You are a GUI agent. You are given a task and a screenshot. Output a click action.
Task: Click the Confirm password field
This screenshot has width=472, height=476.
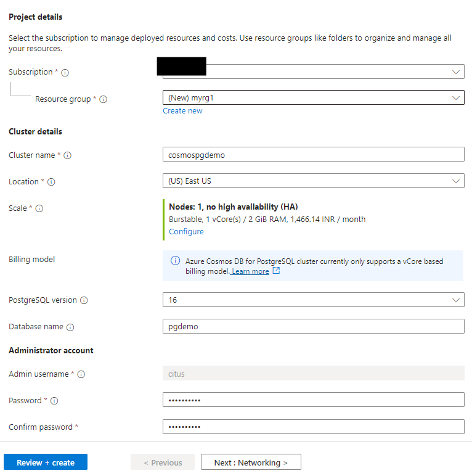coord(313,427)
